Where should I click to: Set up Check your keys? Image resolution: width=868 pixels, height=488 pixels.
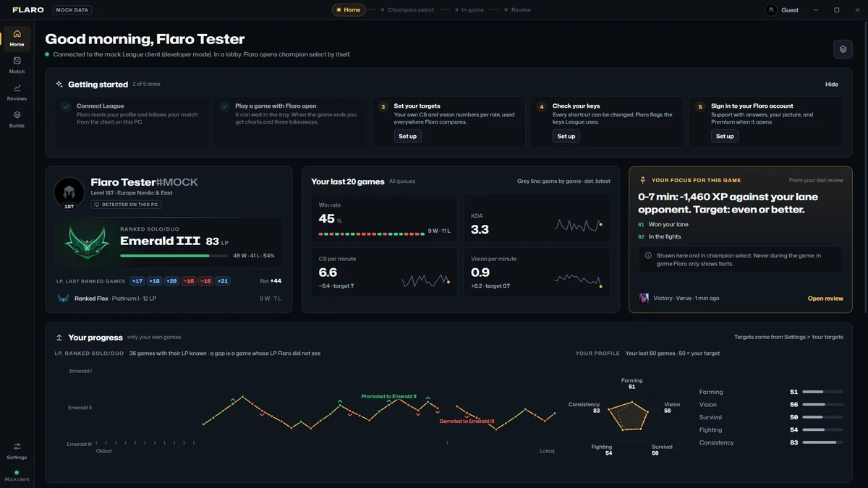coord(566,136)
